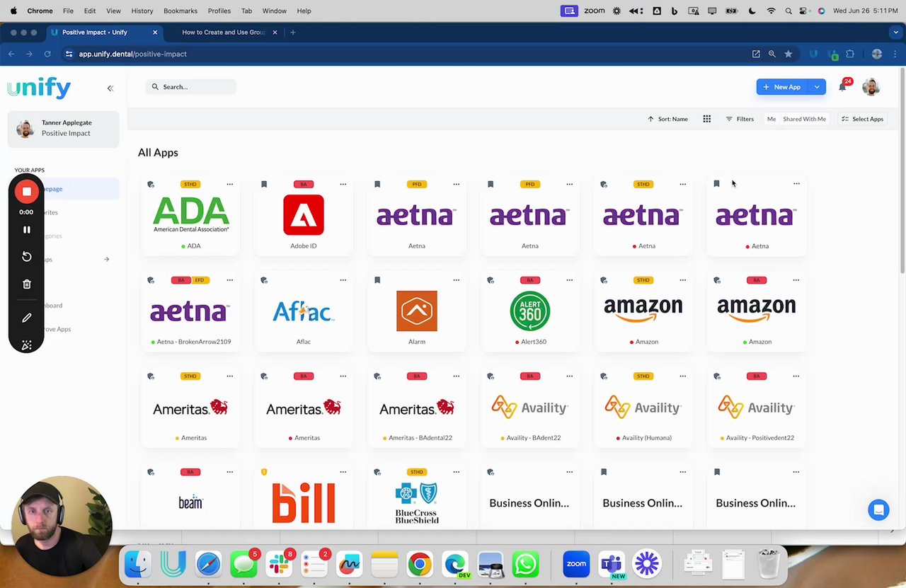Open the notifications bell with 24 badge
Viewport: 906px width, 588px height.
point(843,86)
